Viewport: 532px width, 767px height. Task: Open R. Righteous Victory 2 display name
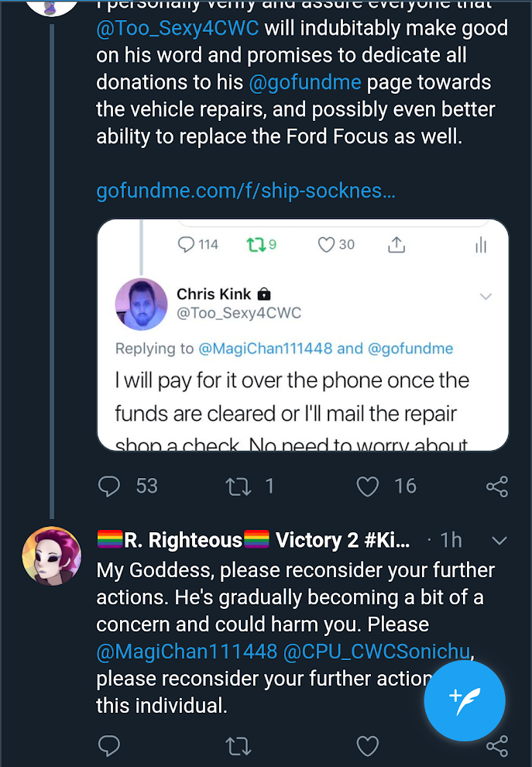click(254, 541)
